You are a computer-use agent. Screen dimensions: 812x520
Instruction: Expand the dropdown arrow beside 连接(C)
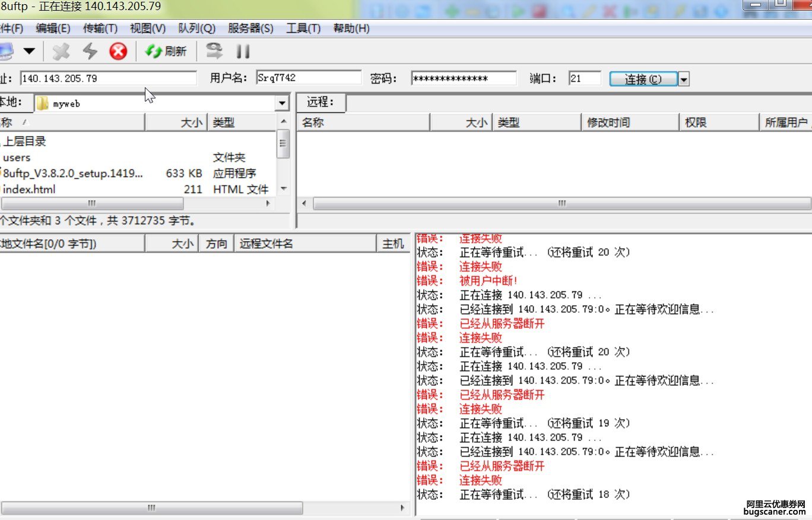[684, 79]
